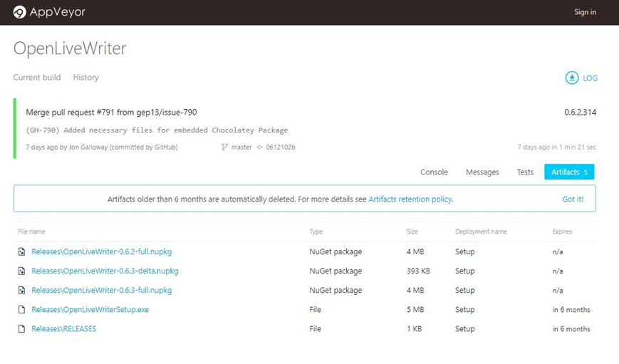Switch to the Console tab
The image size is (619, 364).
point(434,172)
